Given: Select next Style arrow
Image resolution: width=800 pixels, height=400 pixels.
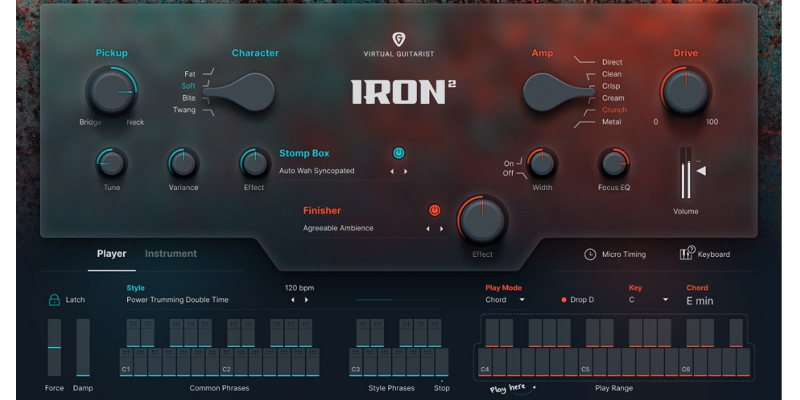Looking at the screenshot, I should (306, 300).
